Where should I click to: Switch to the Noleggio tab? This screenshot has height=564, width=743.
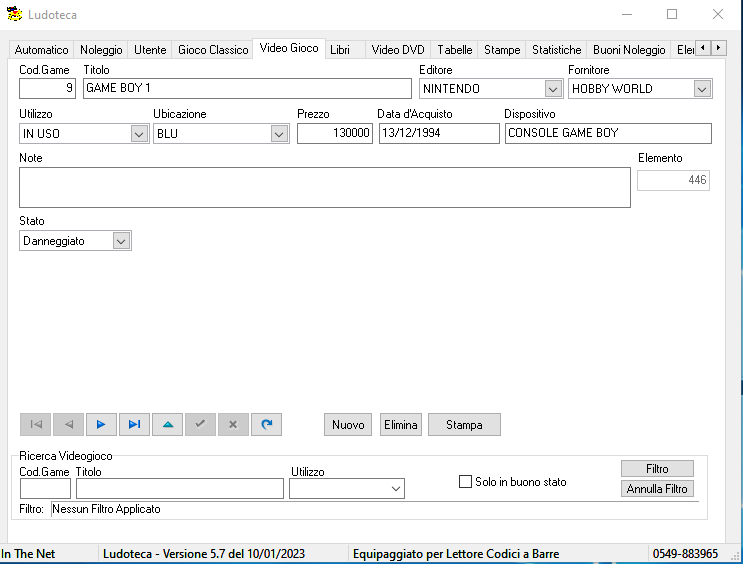(x=101, y=50)
